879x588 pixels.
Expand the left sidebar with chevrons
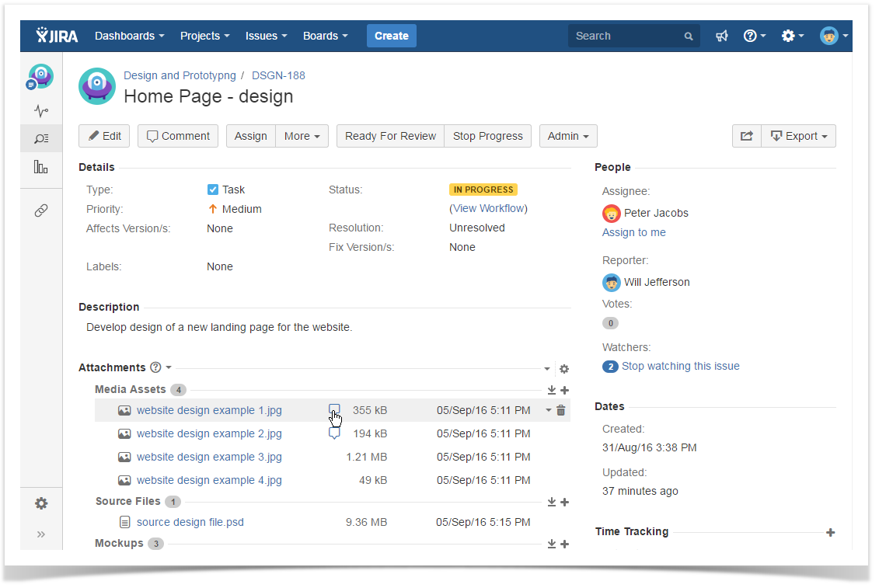pyautogui.click(x=41, y=534)
